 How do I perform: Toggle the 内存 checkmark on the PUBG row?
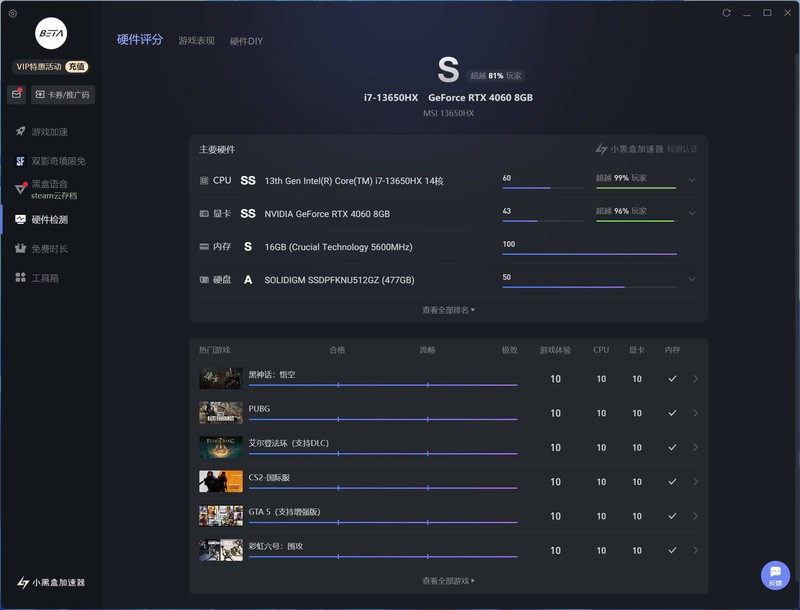(x=672, y=412)
